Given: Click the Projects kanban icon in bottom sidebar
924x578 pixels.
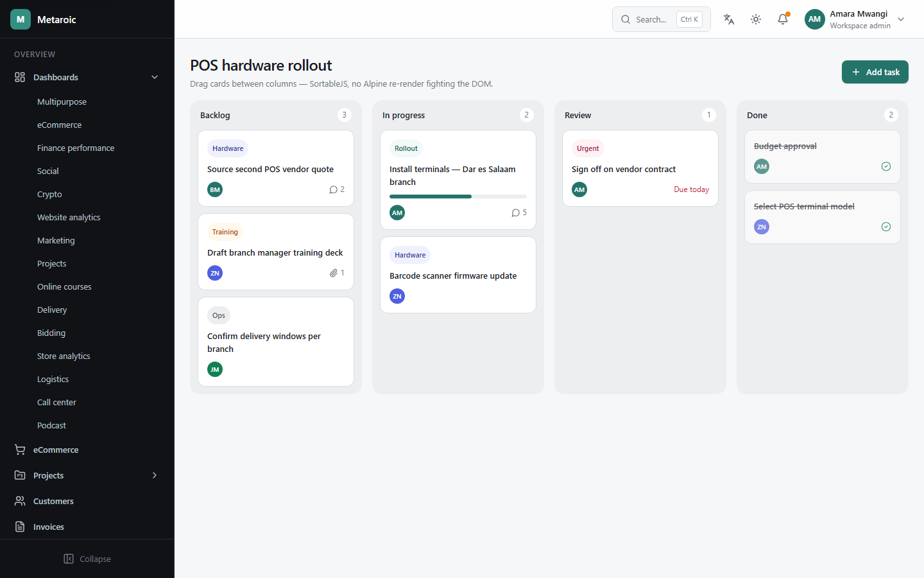Looking at the screenshot, I should 20,475.
